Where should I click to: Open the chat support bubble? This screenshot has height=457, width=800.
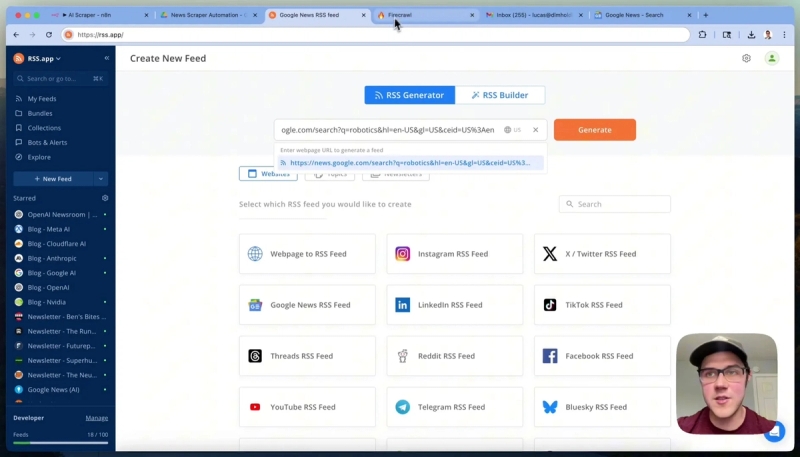[x=774, y=432]
